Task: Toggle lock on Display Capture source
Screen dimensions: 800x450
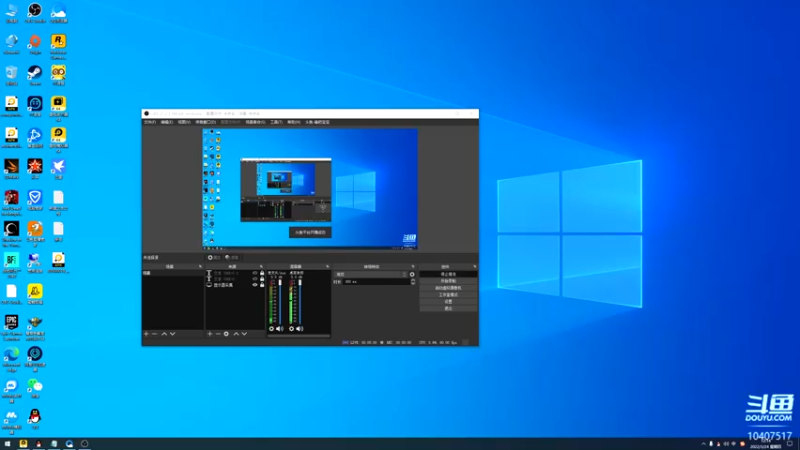Action: (262, 285)
